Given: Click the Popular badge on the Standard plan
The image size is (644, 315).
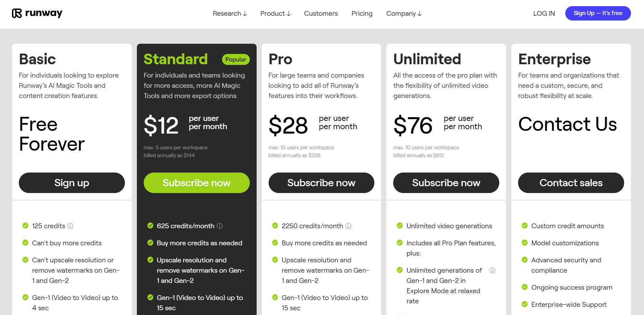Looking at the screenshot, I should click(x=236, y=59).
